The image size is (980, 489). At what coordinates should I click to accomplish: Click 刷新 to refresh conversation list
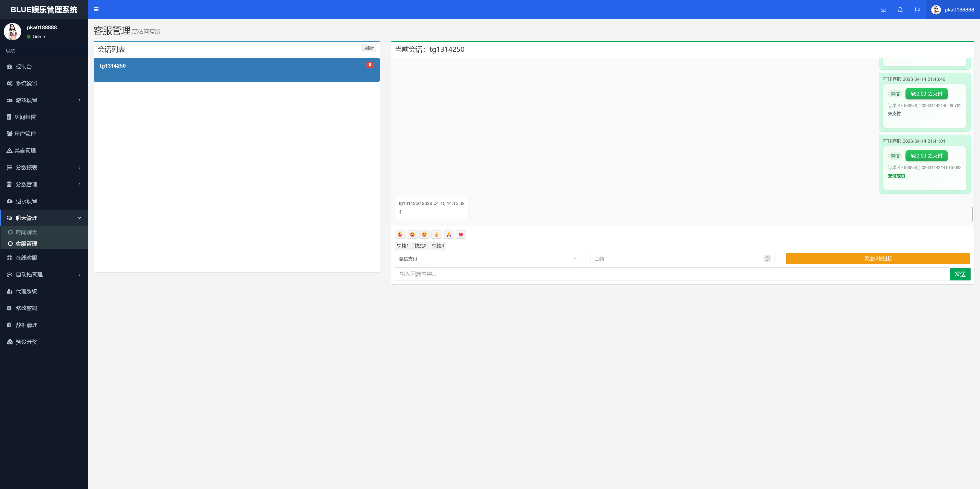(369, 48)
